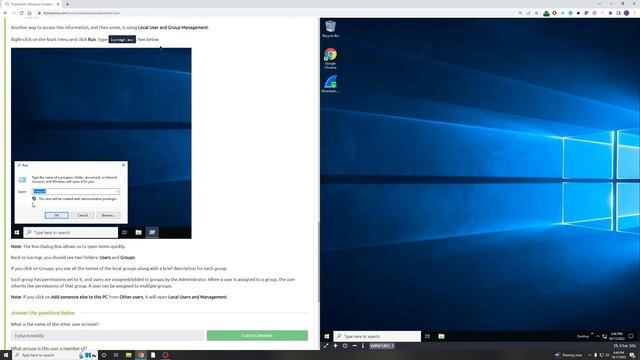Go to browser home page
Viewport: 640px width, 360px height.
pos(29,13)
